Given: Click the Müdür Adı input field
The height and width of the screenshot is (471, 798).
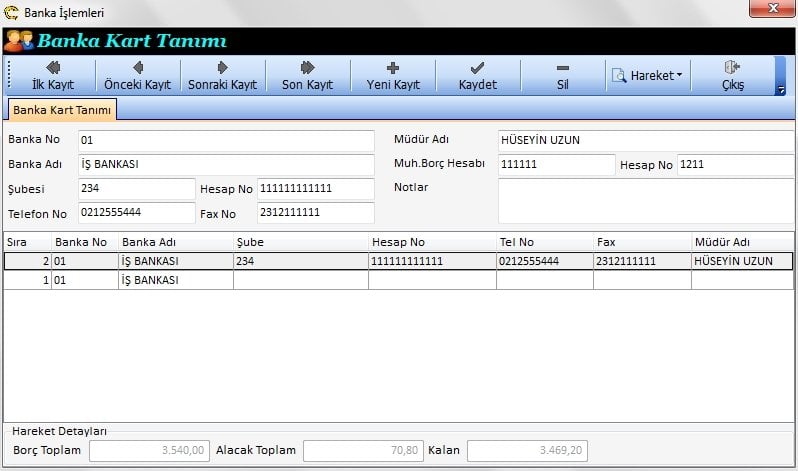Looking at the screenshot, I should (645, 140).
